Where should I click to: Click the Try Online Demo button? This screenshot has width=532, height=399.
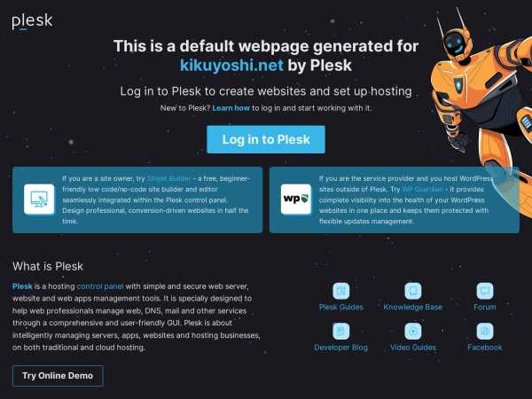(58, 376)
